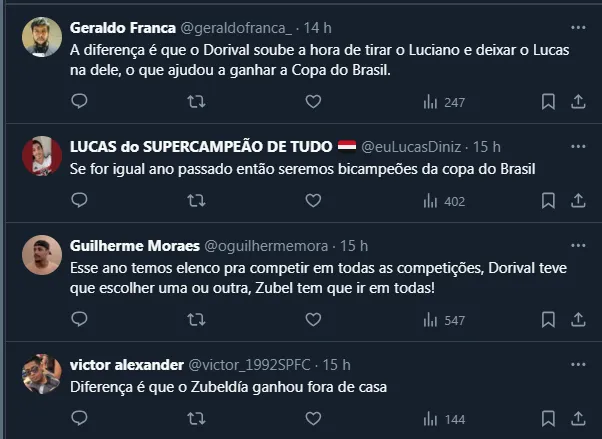View the 547 views analytics
This screenshot has height=439, width=602.
tap(444, 320)
